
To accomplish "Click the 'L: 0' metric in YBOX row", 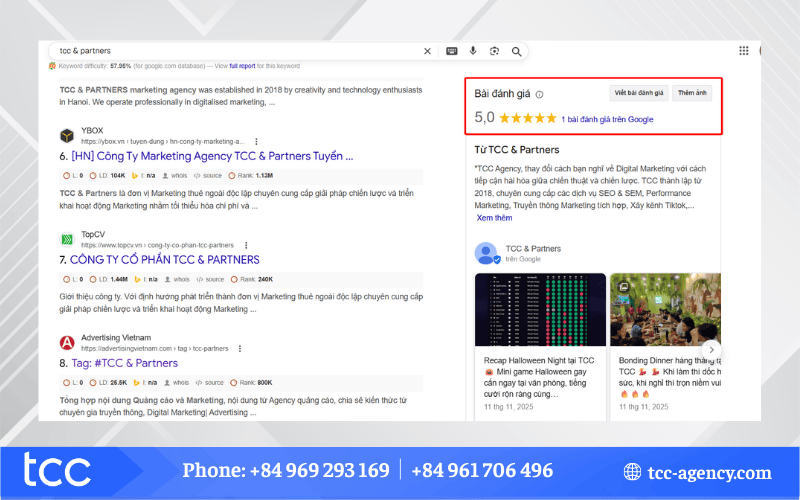I will (73, 176).
